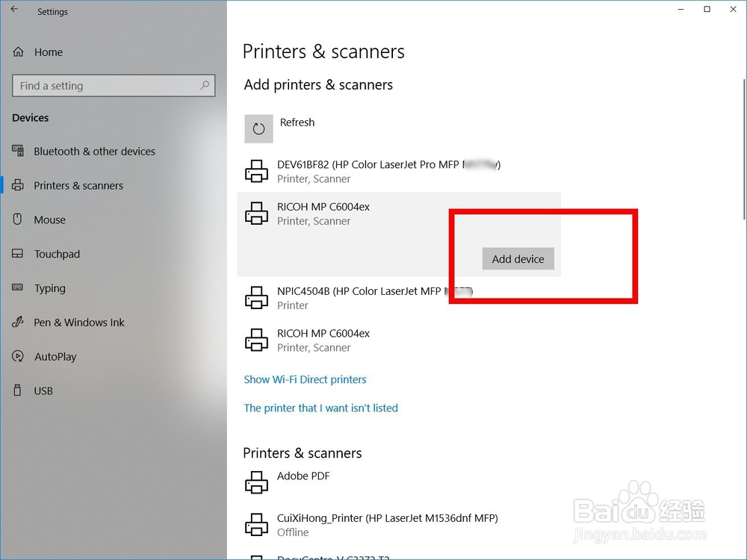747x560 pixels.
Task: Click the Mouse icon in sidebar
Action: pos(18,219)
